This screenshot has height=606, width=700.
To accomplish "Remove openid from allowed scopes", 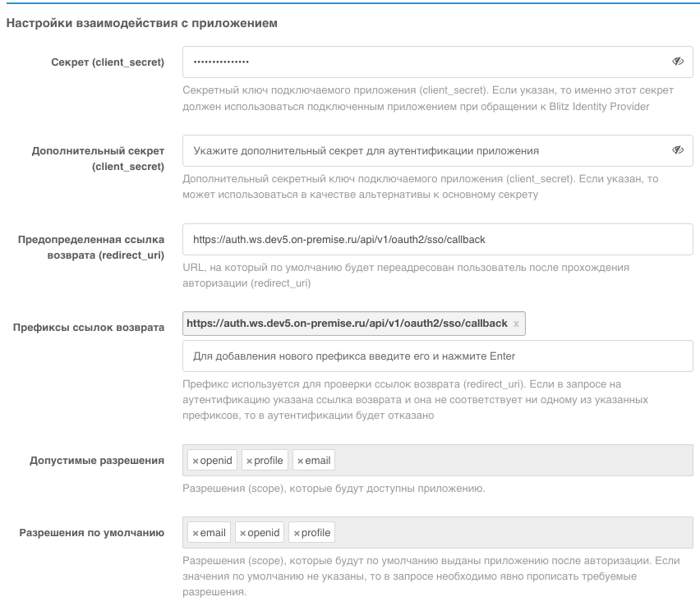I will (196, 461).
